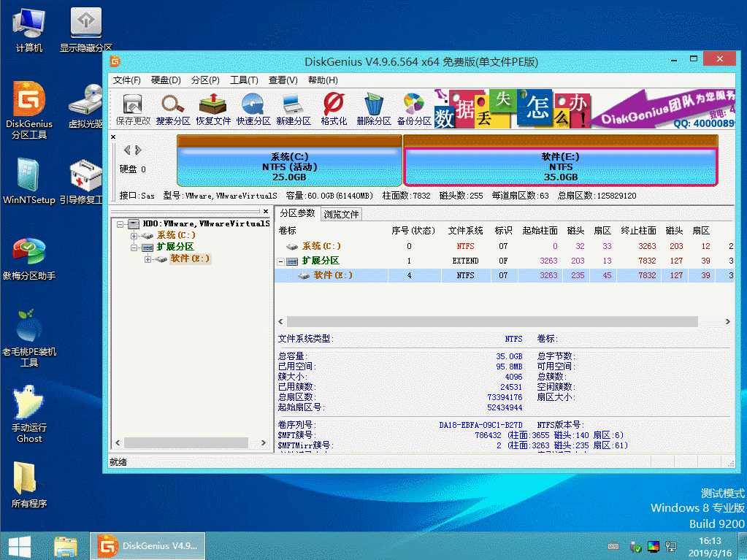Screen dimensions: 747x560
Task: Open File Explorer from the taskbar
Action: (x=66, y=546)
